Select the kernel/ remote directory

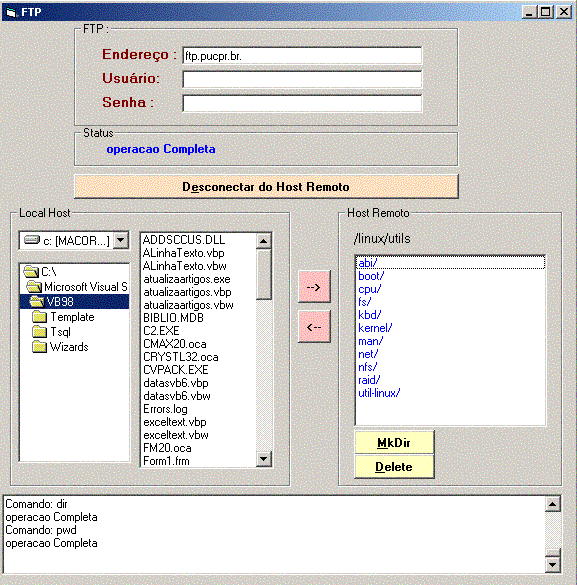[375, 328]
